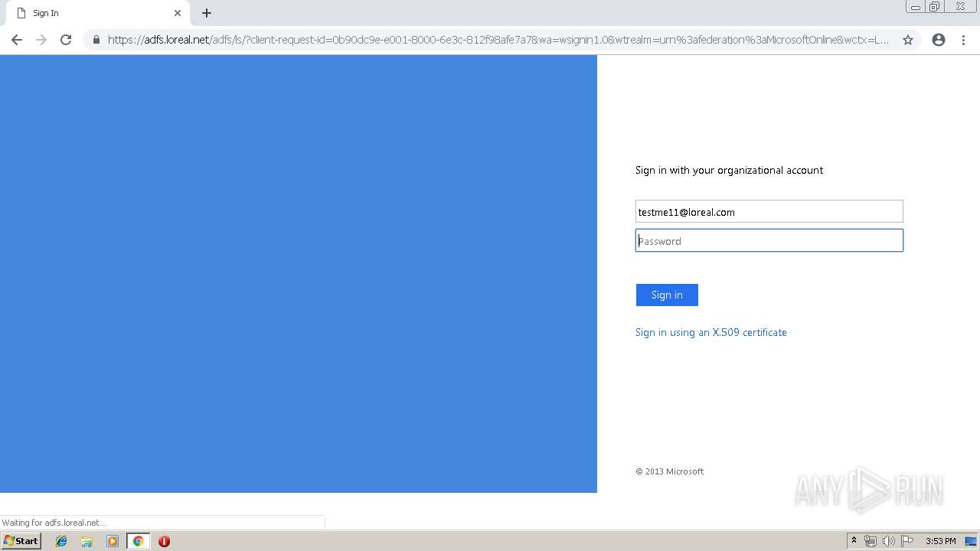The image size is (980, 551).
Task: Click the 'Waiting for adfs.loreal.net' status text
Action: (x=54, y=523)
